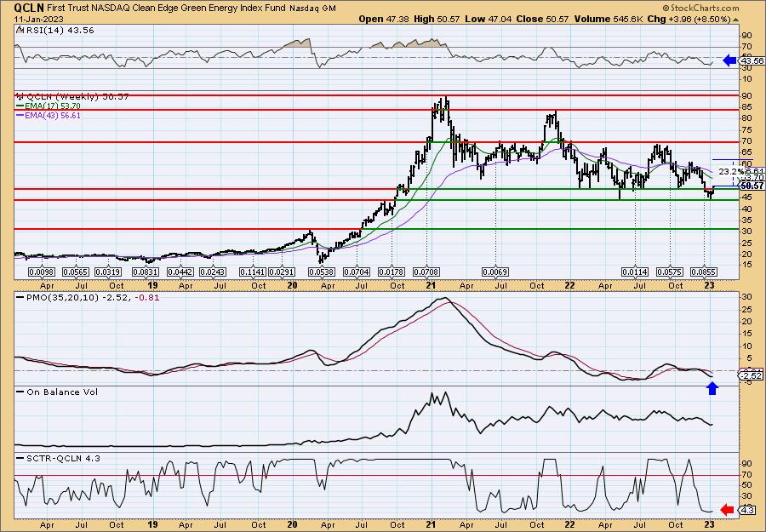
Task: Click the First Trust NASDAQ Clean Edge fund name
Action: 167,8
